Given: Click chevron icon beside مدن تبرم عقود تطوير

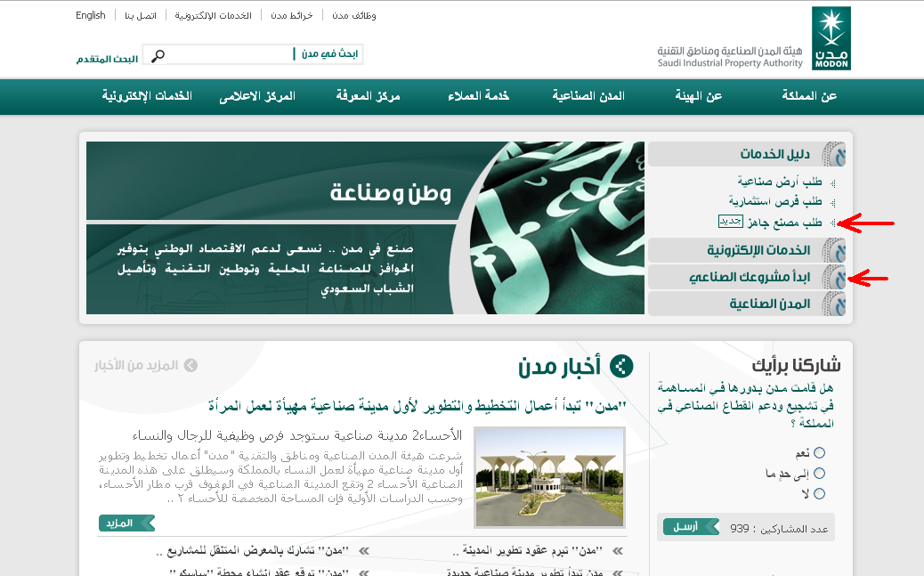Looking at the screenshot, I should coord(618,551).
